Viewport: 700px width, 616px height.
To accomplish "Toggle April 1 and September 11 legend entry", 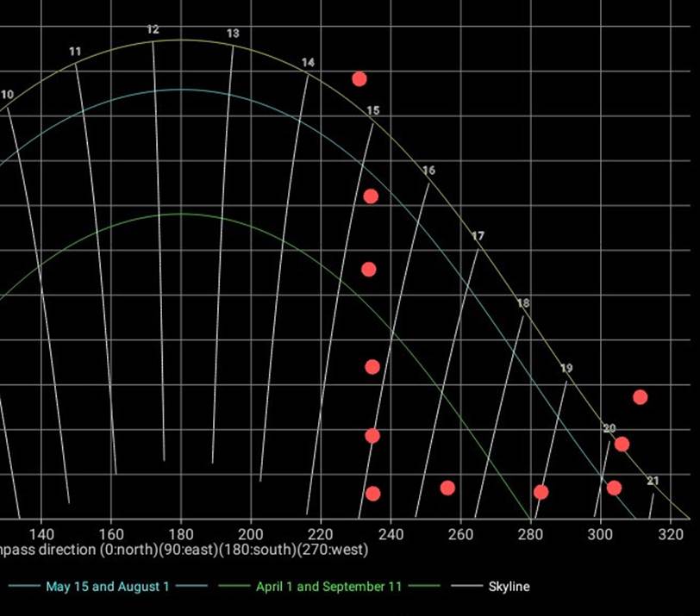I will 328,587.
